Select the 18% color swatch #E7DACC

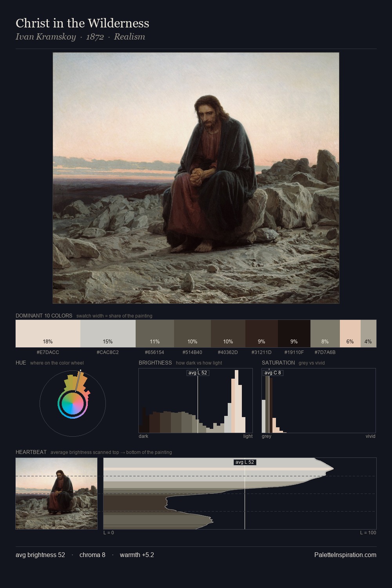48,334
